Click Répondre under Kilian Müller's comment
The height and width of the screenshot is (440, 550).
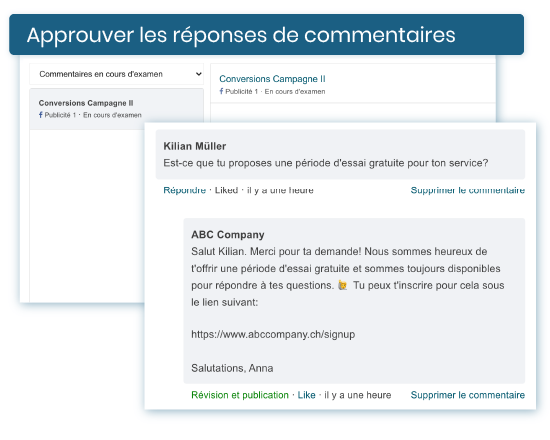click(185, 190)
